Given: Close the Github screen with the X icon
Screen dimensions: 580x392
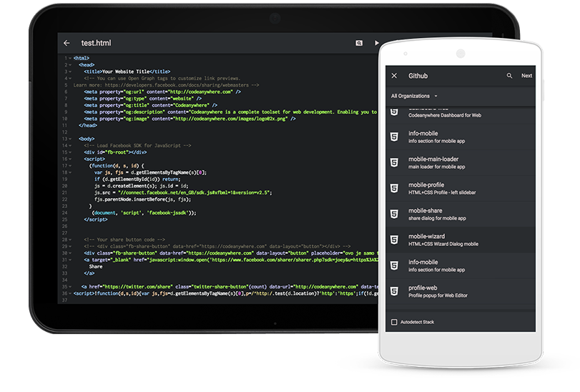Looking at the screenshot, I should 394,76.
